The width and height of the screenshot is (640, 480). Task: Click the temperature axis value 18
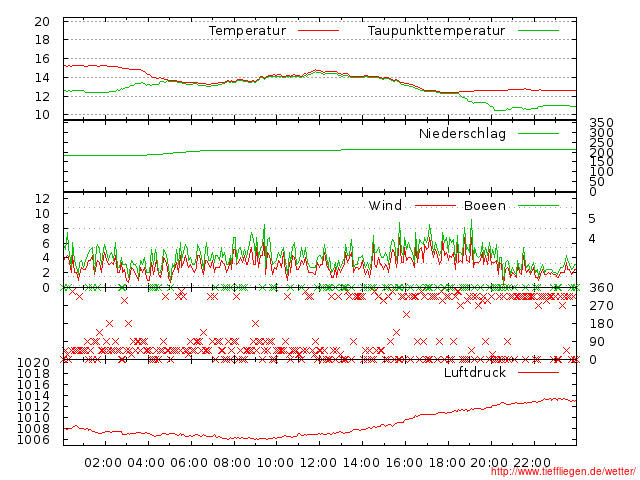[x=42, y=40]
